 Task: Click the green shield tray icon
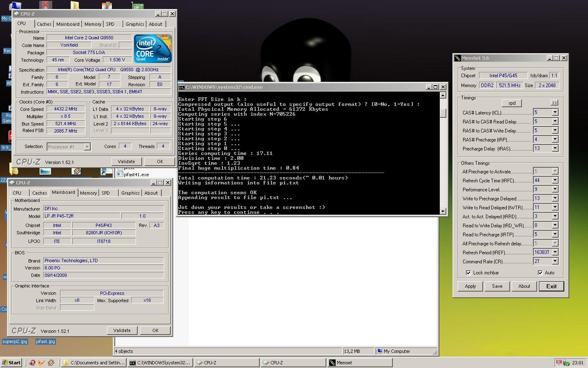pyautogui.click(x=566, y=363)
